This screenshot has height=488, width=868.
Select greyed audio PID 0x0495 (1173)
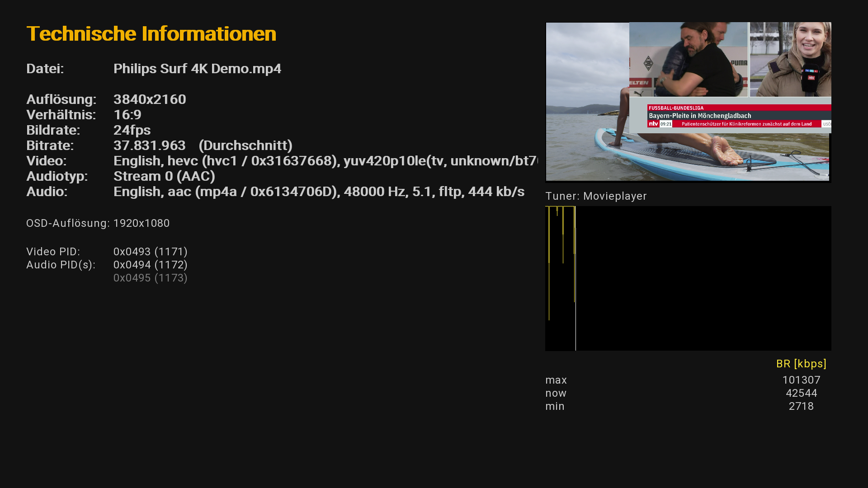click(150, 278)
